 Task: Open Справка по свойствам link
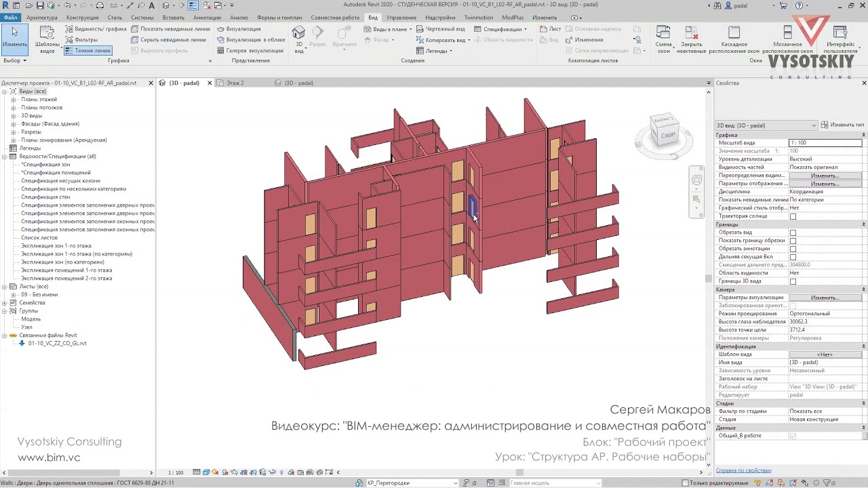743,470
